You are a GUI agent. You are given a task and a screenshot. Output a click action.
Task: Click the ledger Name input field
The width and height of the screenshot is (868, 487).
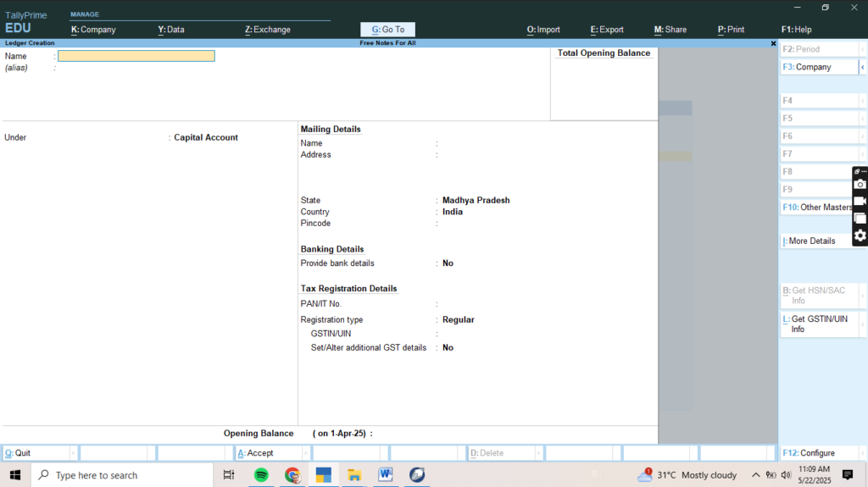tap(136, 56)
